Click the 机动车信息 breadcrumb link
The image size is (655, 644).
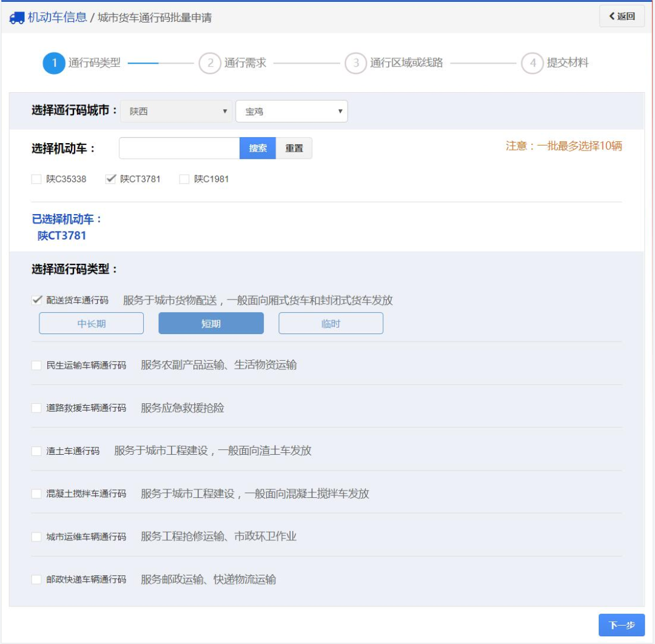pyautogui.click(x=57, y=18)
